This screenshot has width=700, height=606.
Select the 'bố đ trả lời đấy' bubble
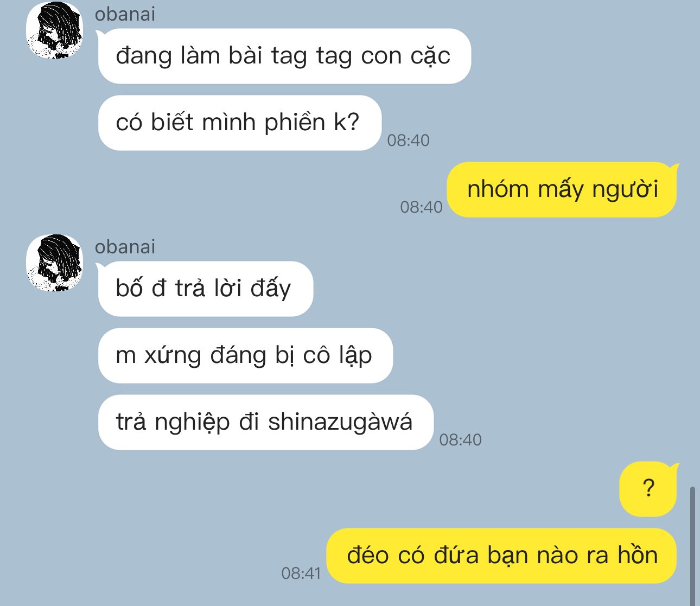point(205,289)
